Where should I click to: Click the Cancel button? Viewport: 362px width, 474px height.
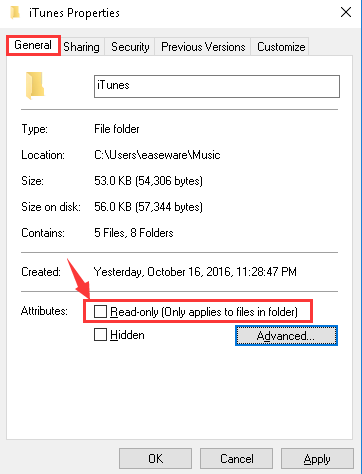[x=237, y=459]
